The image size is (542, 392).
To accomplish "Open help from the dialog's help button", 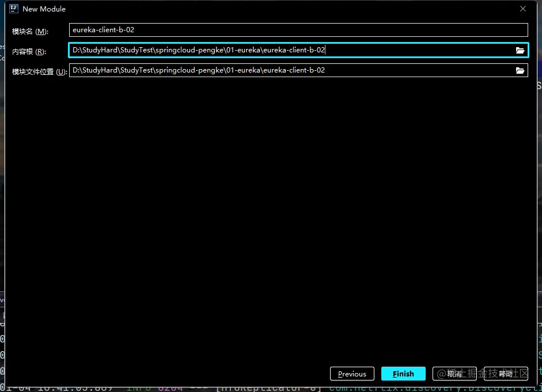I will 506,374.
